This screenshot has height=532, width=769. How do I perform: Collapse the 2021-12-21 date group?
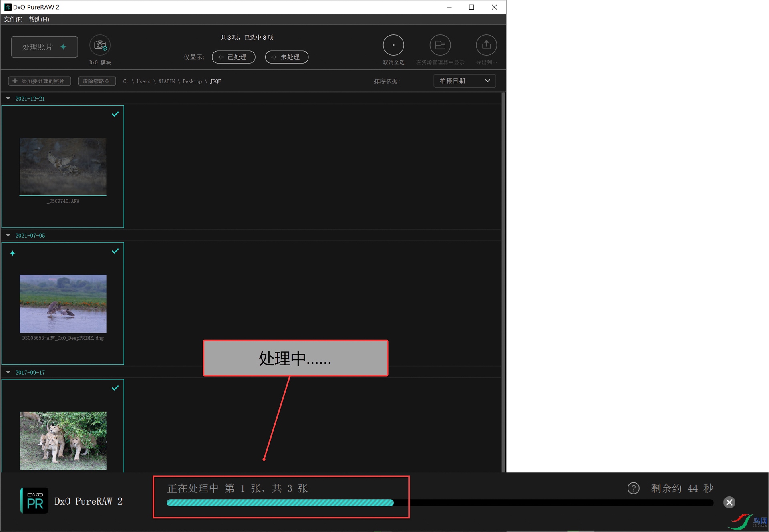(x=8, y=99)
